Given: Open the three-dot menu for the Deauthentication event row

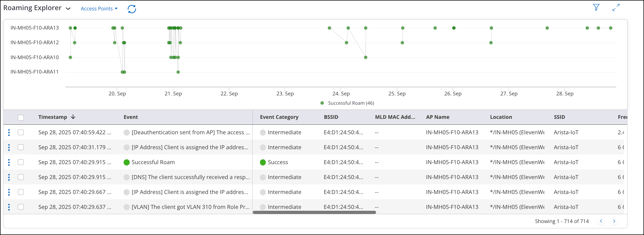Looking at the screenshot, I should 9,132.
